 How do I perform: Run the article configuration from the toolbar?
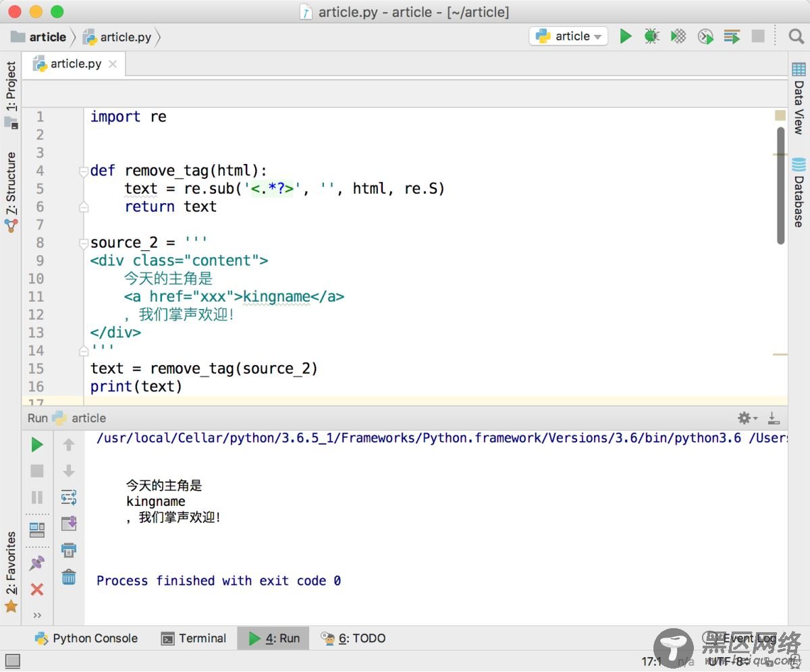point(626,36)
